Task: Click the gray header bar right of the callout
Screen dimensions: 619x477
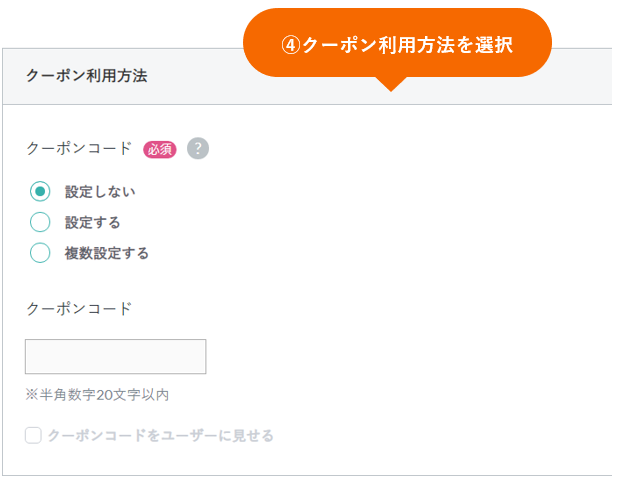Action: point(582,77)
